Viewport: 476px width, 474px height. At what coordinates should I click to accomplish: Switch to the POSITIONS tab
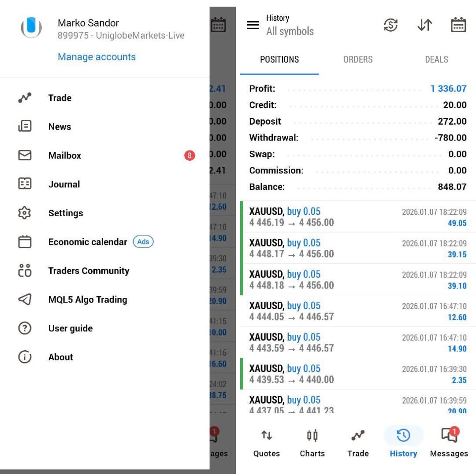pos(279,59)
